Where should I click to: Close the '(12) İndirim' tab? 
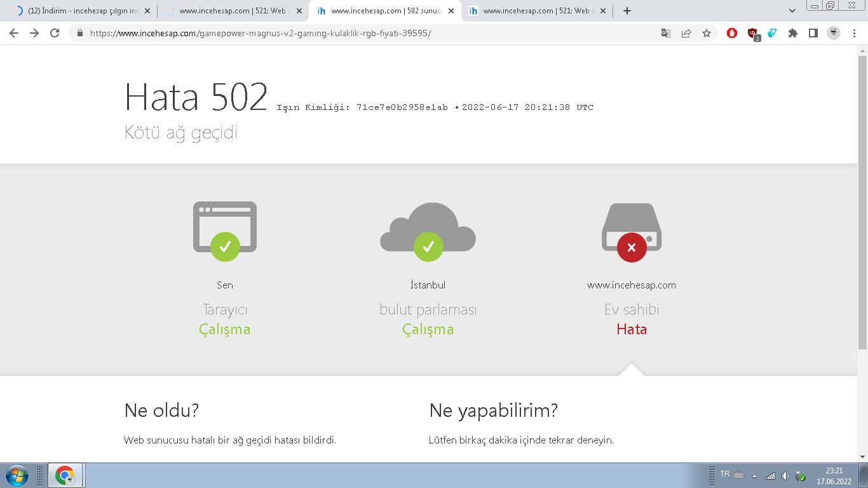147,11
